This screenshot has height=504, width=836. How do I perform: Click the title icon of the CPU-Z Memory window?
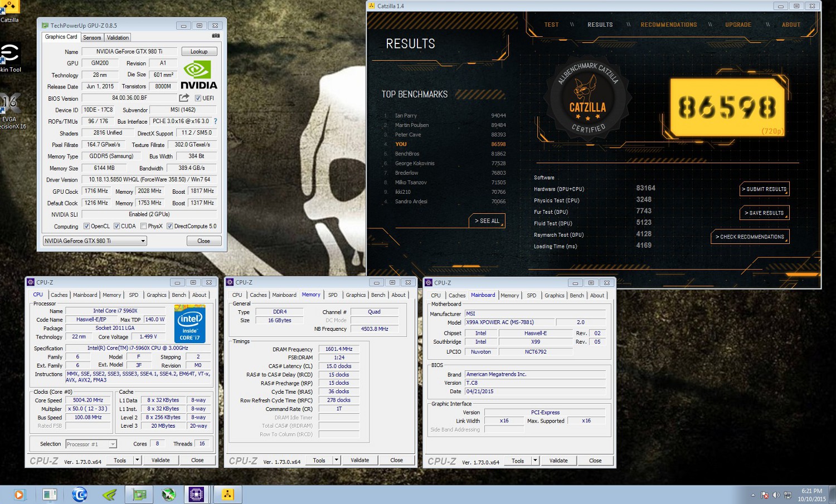tap(230, 282)
